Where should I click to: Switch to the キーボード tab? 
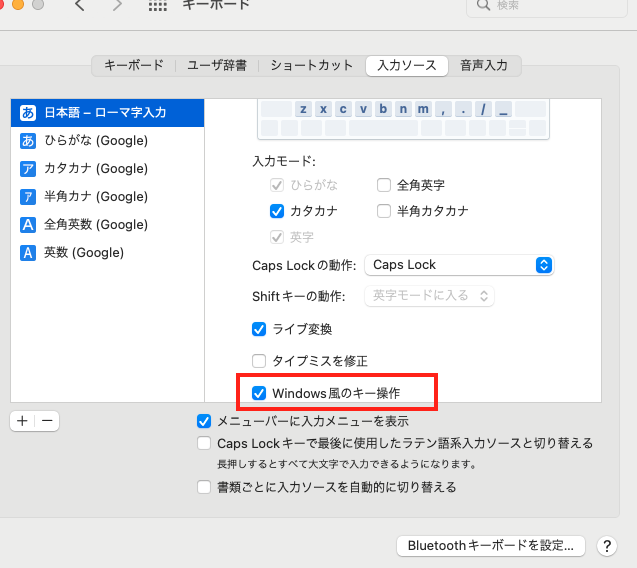pos(134,65)
